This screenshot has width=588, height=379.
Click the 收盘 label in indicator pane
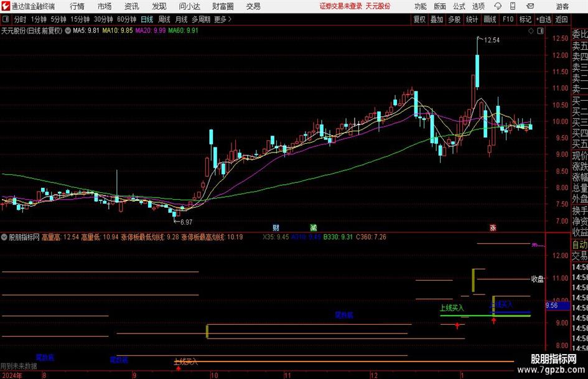(x=538, y=279)
